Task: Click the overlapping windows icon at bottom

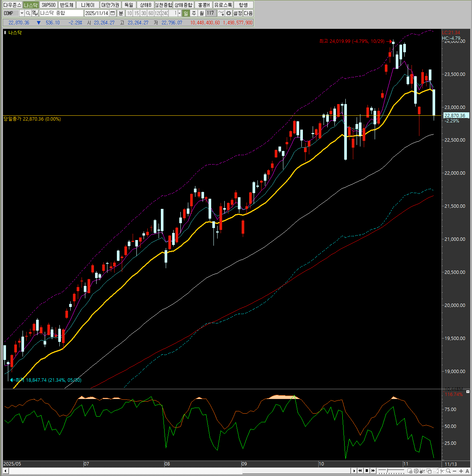Action: (429, 471)
